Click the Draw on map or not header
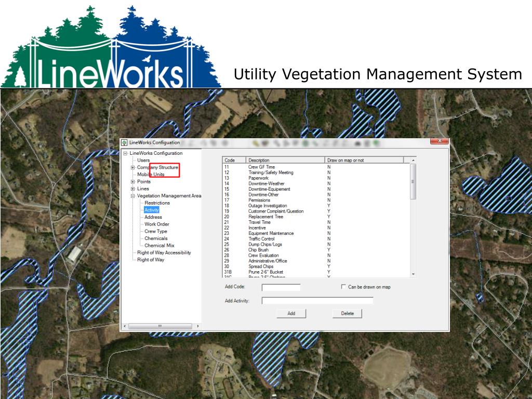532x399 pixels. coord(364,160)
